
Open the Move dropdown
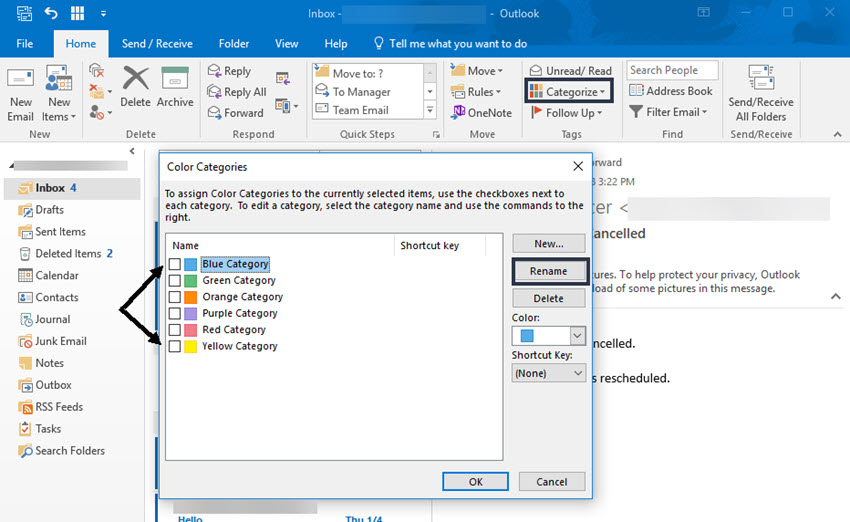pos(477,71)
